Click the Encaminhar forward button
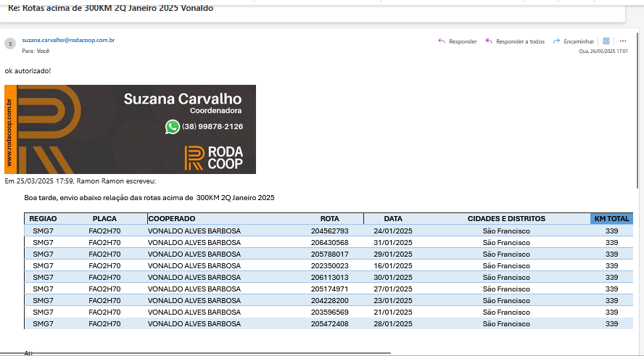The height and width of the screenshot is (356, 644). [x=574, y=41]
